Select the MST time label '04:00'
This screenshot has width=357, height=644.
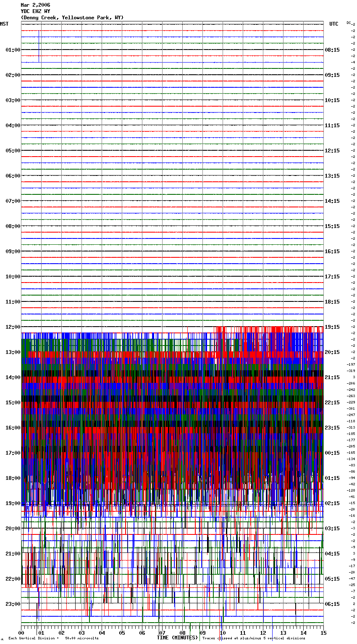click(13, 126)
